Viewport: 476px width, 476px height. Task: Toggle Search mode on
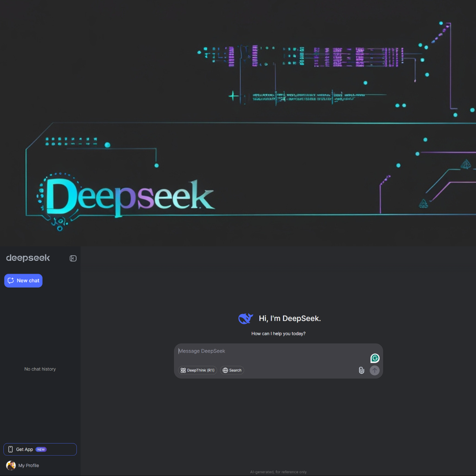[x=232, y=370]
